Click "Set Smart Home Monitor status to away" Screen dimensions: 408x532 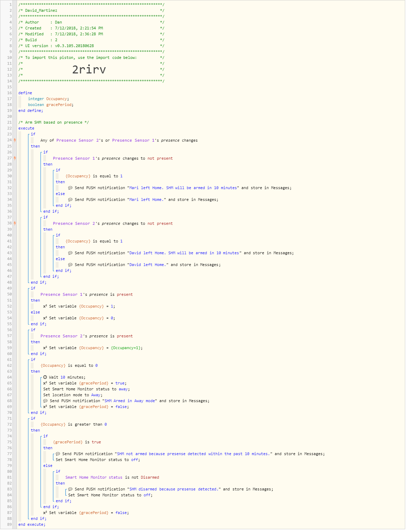[87, 389]
